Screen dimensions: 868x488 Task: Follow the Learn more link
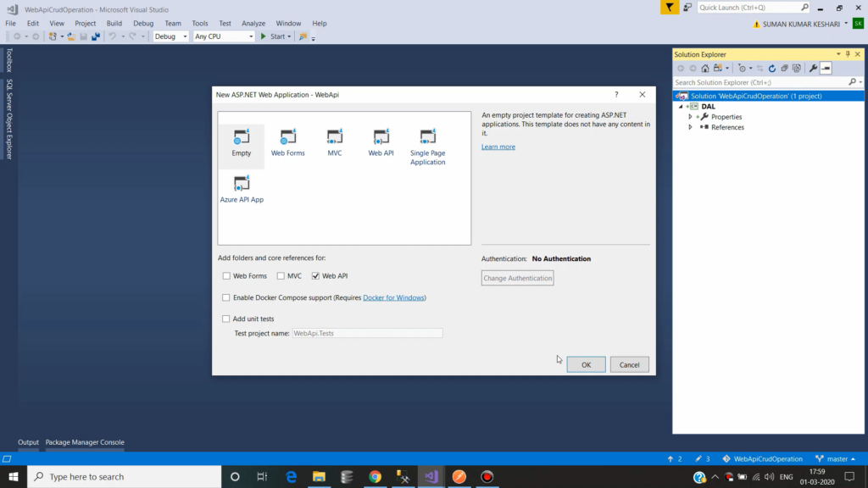[x=498, y=147]
